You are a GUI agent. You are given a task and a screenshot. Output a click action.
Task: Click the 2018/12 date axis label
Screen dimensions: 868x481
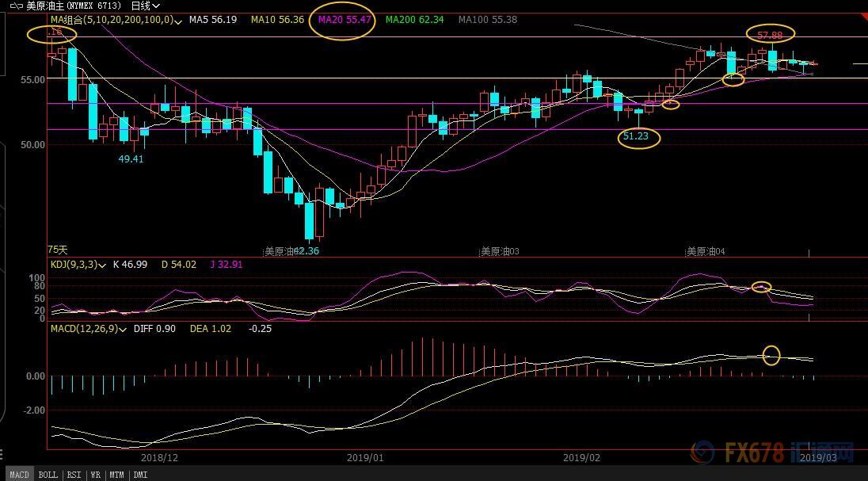pyautogui.click(x=159, y=458)
